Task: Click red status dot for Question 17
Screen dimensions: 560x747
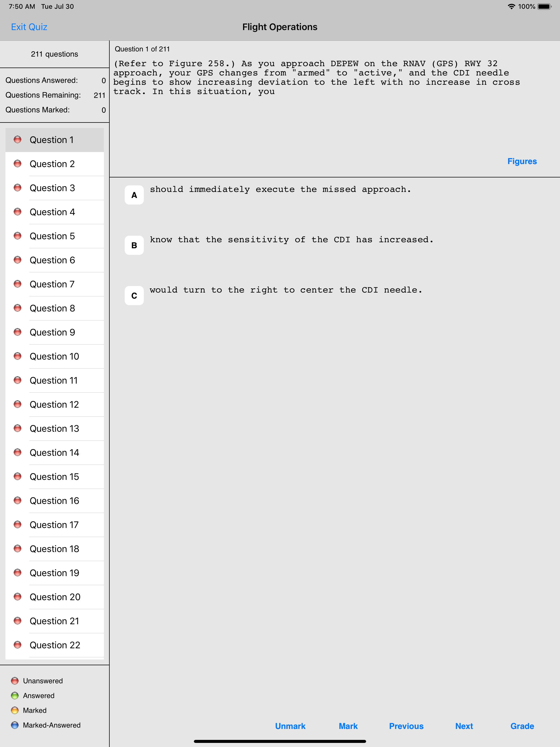Action: coord(17,524)
